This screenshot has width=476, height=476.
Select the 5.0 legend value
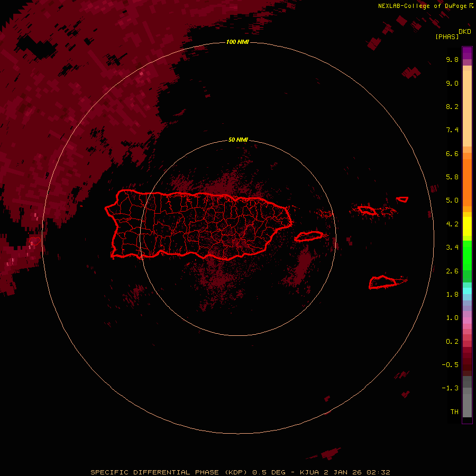452,200
